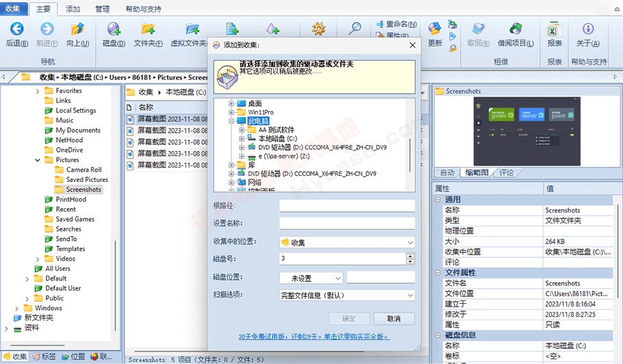The image size is (623, 364).
Task: Expand the 网络 node in dialog tree
Action: [231, 183]
